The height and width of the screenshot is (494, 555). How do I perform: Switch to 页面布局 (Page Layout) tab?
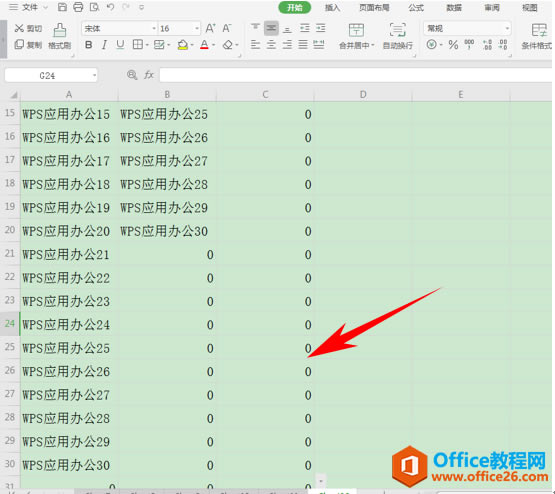pos(374,7)
